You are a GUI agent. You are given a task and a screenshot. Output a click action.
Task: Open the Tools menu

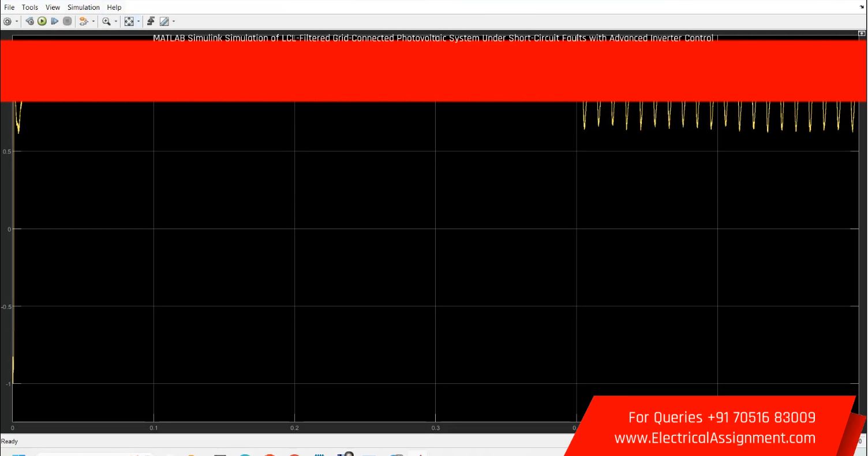tap(30, 8)
